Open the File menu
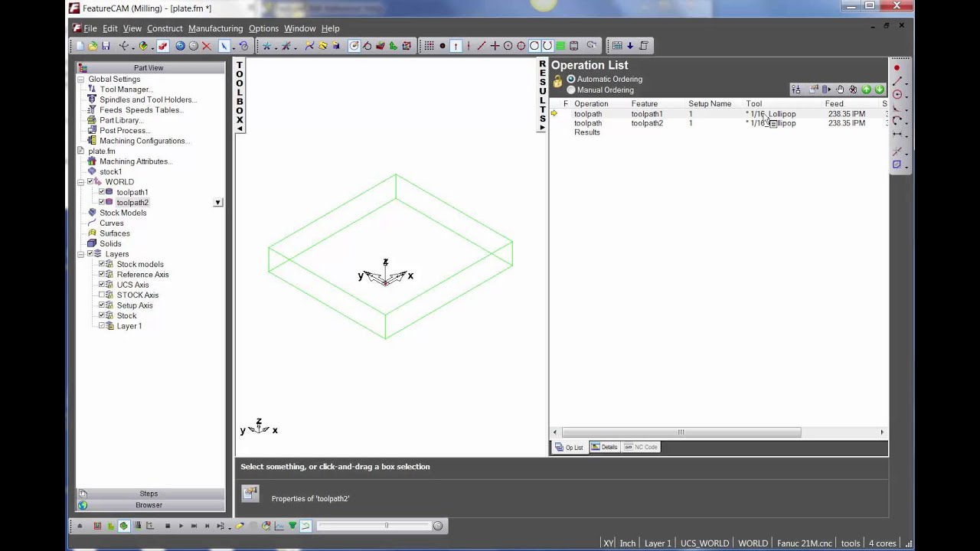 point(90,28)
